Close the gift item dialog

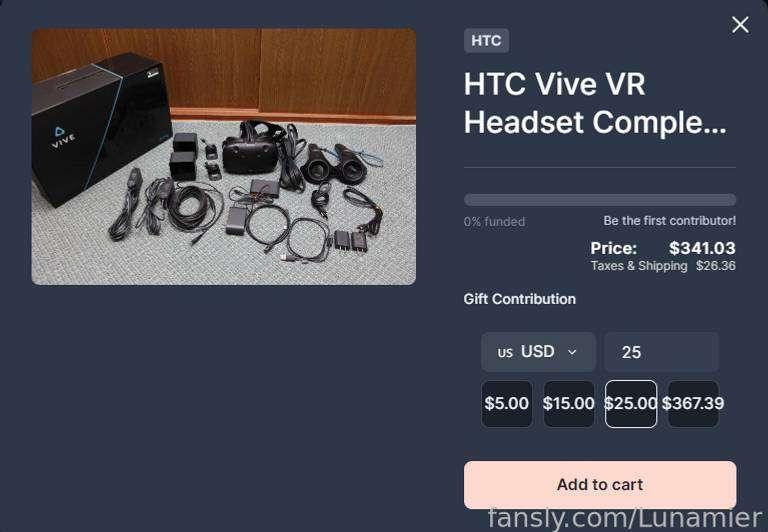point(740,24)
